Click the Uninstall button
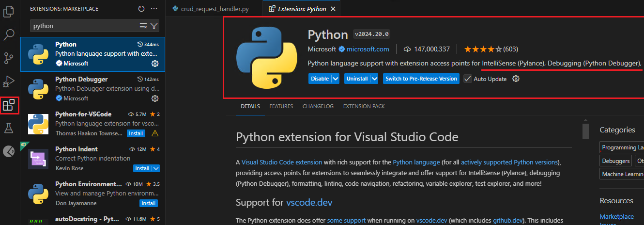This screenshot has width=644, height=227. [357, 79]
